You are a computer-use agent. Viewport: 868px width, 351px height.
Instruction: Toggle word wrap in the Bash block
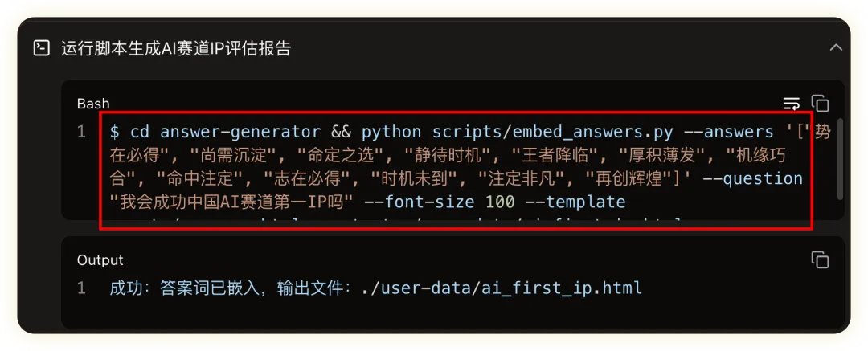click(792, 104)
